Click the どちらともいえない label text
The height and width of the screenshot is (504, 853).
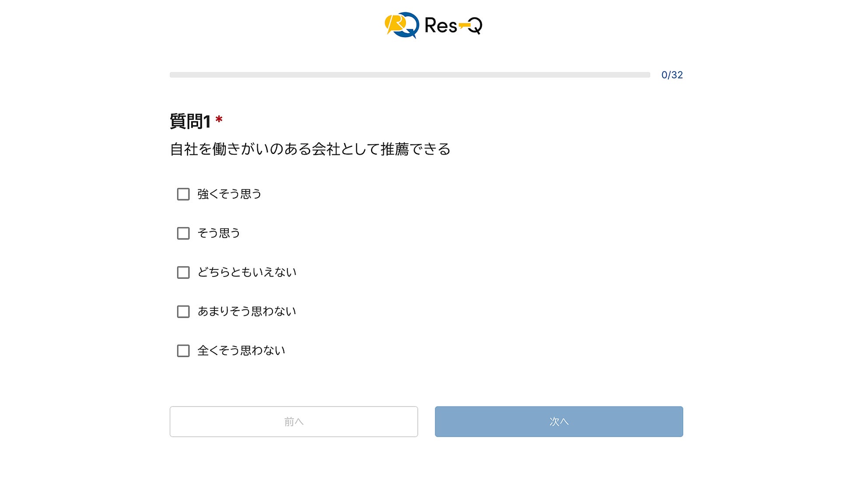click(247, 273)
